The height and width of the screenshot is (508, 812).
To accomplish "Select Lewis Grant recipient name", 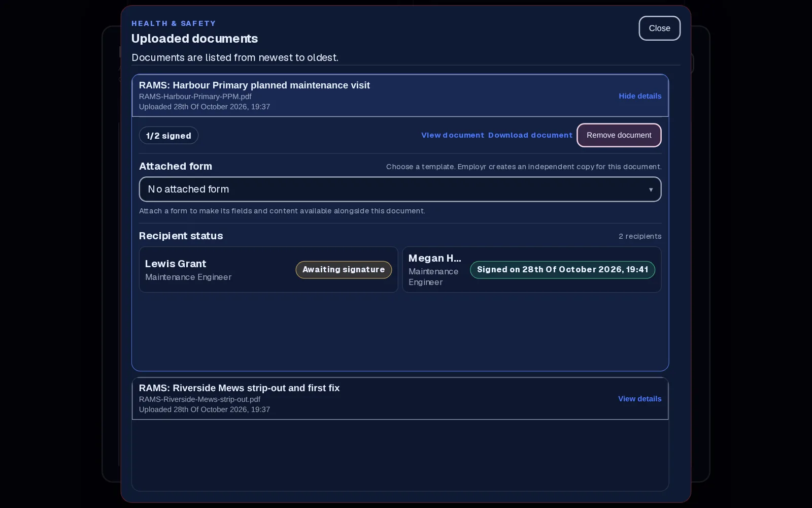I will (x=176, y=264).
